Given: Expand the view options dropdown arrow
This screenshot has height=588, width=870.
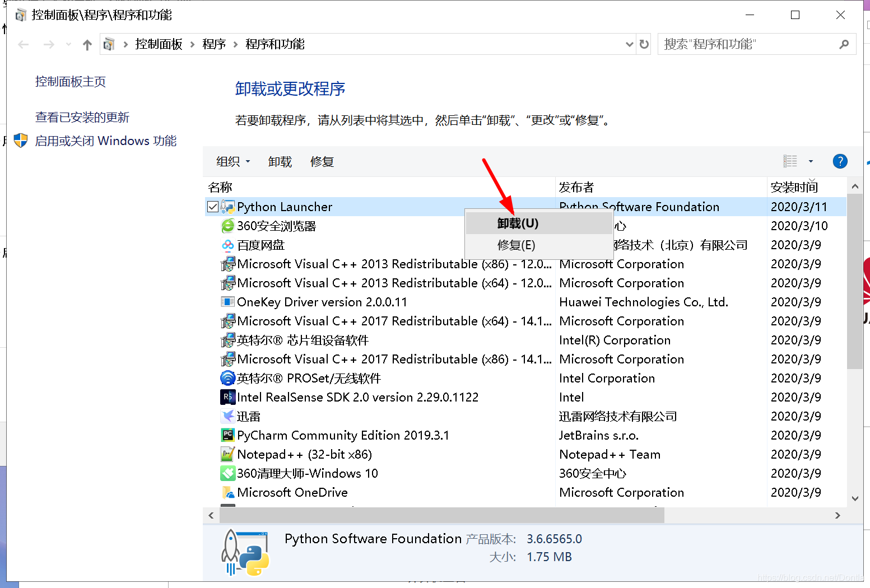Looking at the screenshot, I should pos(811,161).
